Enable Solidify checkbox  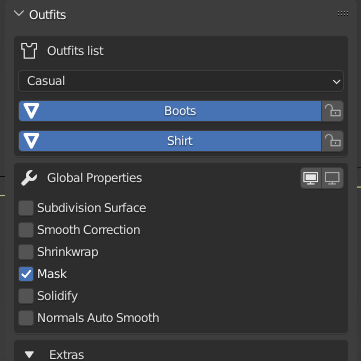26,296
